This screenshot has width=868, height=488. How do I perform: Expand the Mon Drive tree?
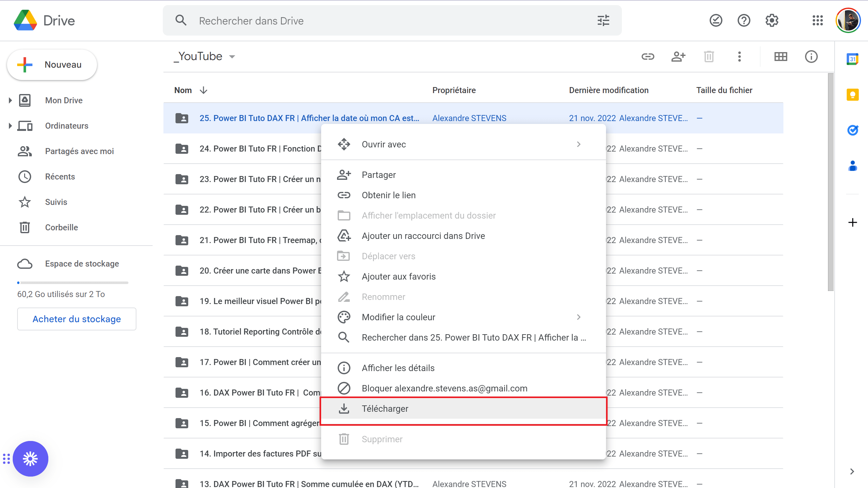tap(10, 100)
